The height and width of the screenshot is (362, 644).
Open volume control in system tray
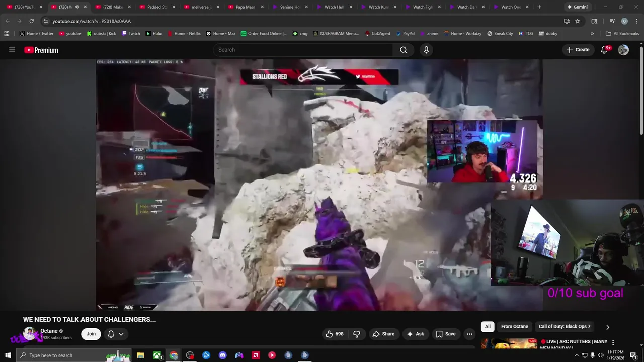(x=600, y=355)
